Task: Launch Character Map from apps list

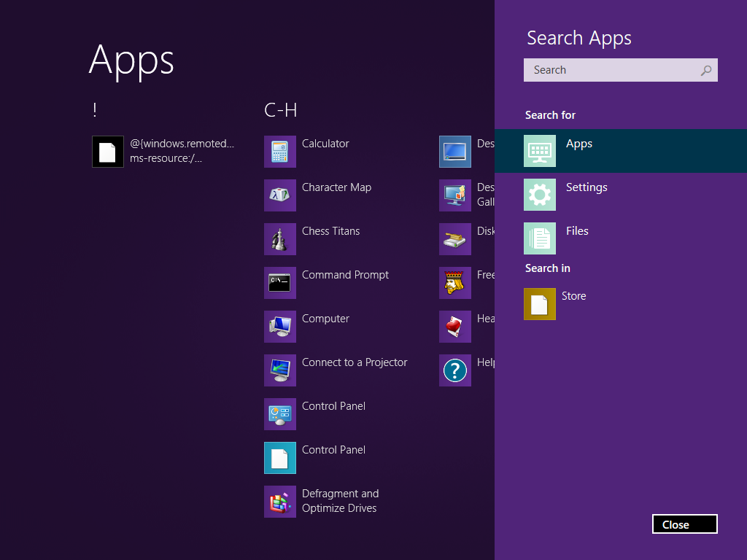Action: click(x=279, y=195)
